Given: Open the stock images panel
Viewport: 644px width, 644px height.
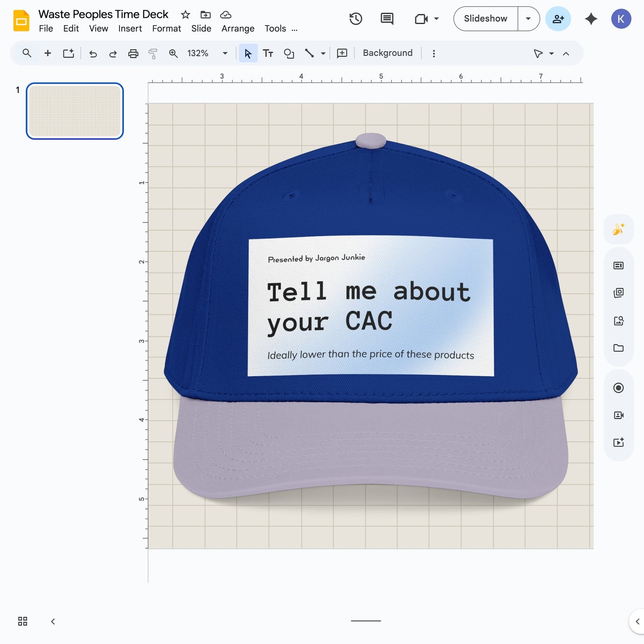Looking at the screenshot, I should pos(619,293).
